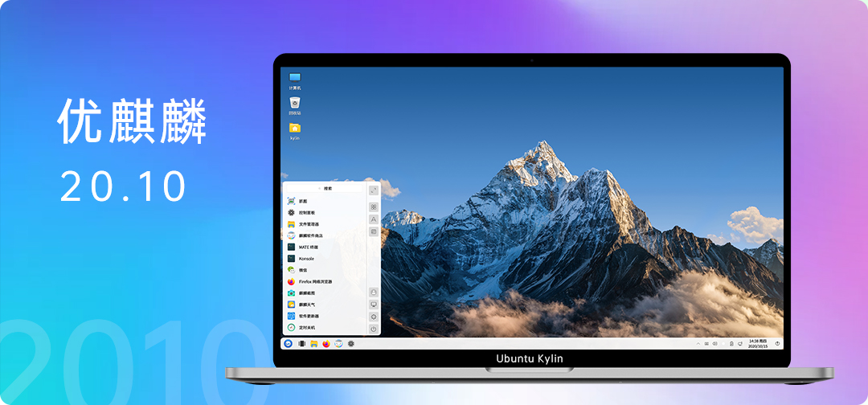Switch start menu to alphabetical view
Screen dimensions: 868x405
tap(374, 219)
